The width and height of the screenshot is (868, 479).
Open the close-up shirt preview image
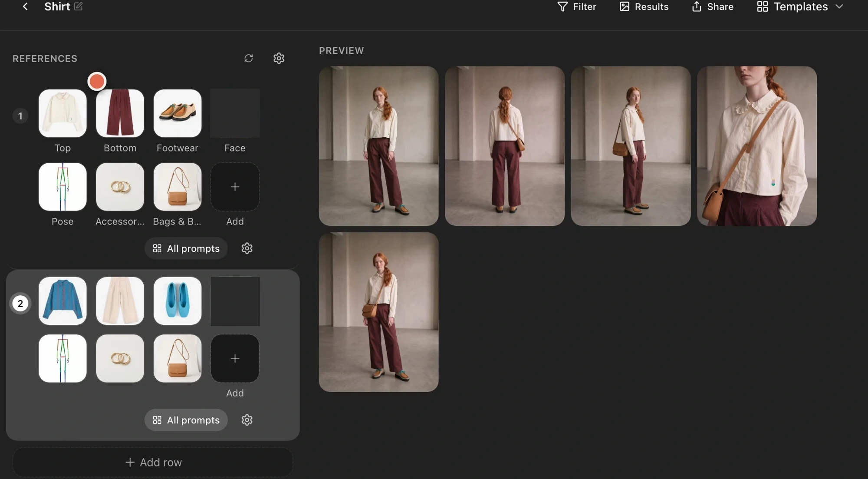click(x=757, y=146)
